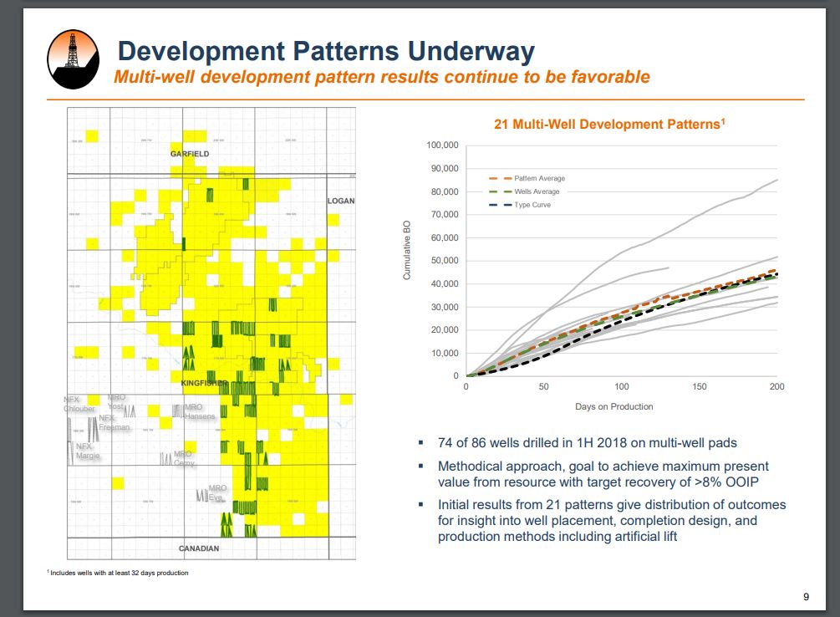840x617 pixels.
Task: Click the 21 Multi-Well Development Patterns chart title
Action: [x=609, y=124]
